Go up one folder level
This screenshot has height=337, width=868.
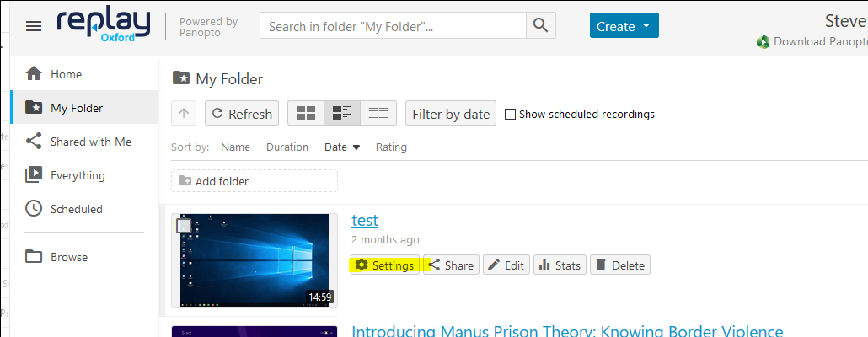pos(184,114)
